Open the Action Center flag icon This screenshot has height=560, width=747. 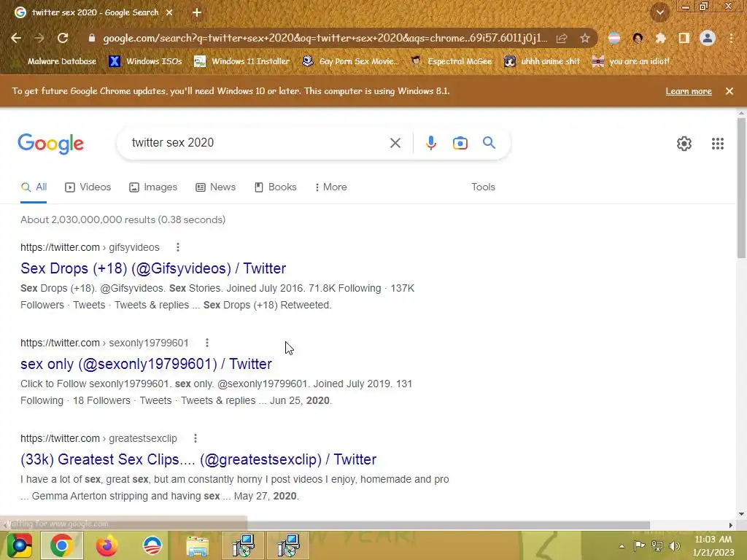[x=639, y=545]
